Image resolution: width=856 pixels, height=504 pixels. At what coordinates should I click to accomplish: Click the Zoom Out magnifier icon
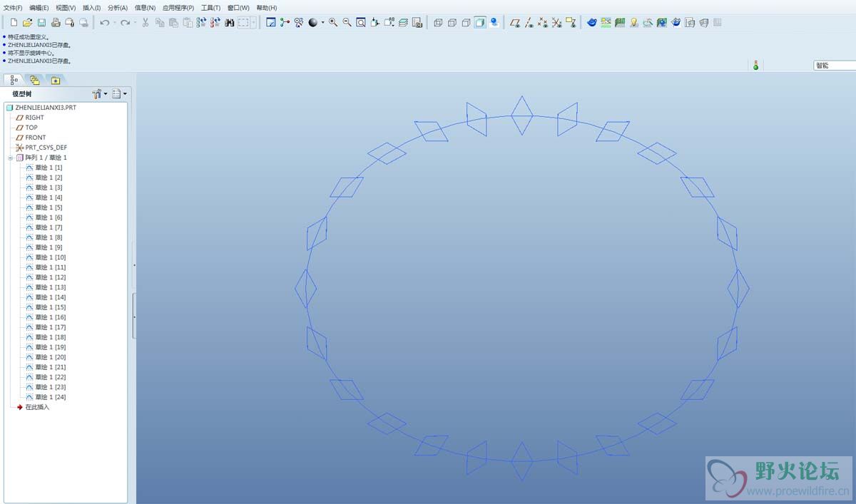(x=347, y=23)
